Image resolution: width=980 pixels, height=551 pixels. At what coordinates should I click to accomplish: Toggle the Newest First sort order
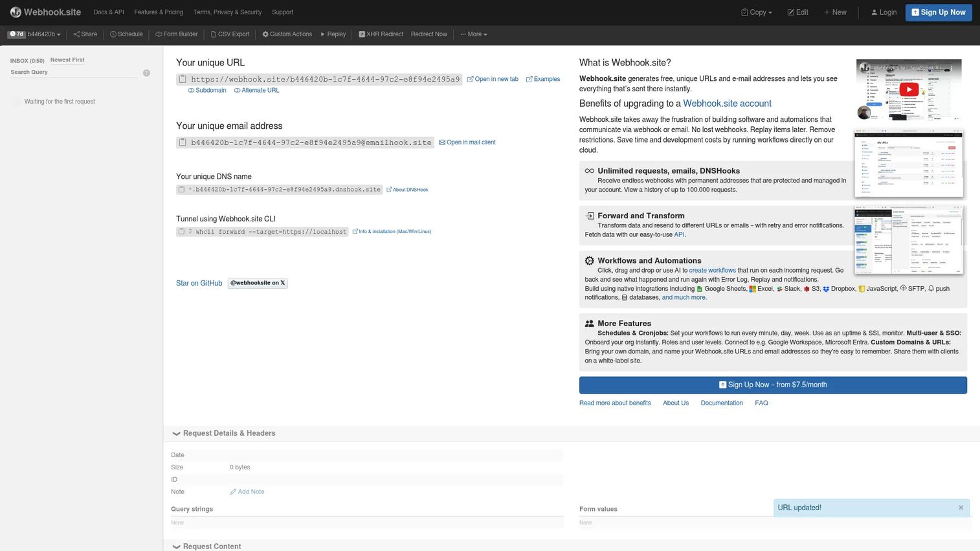pos(67,60)
